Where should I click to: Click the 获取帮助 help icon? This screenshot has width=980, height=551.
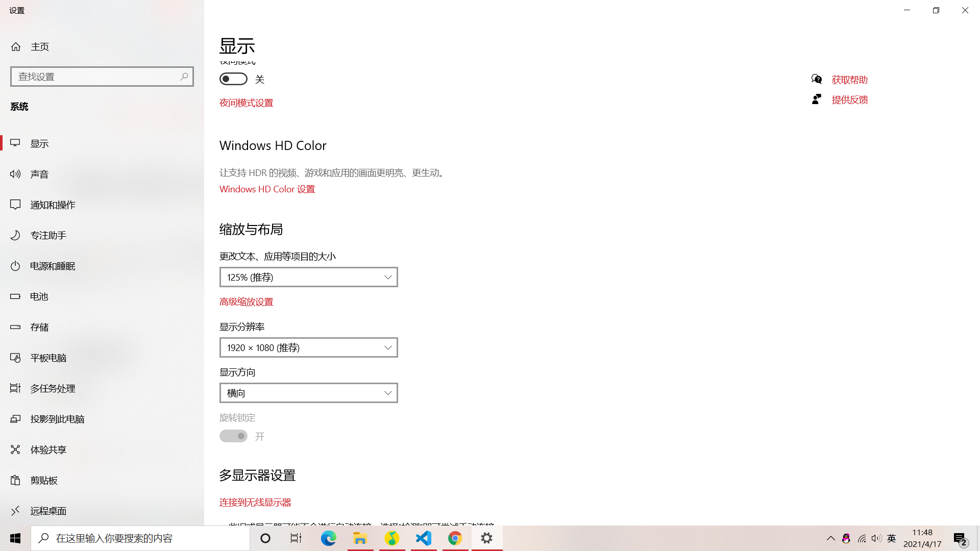click(817, 79)
